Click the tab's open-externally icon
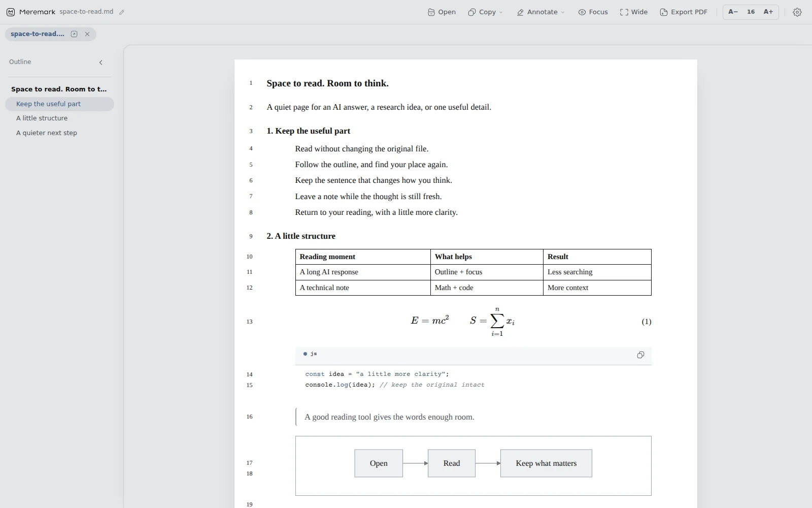The height and width of the screenshot is (508, 812). click(74, 34)
